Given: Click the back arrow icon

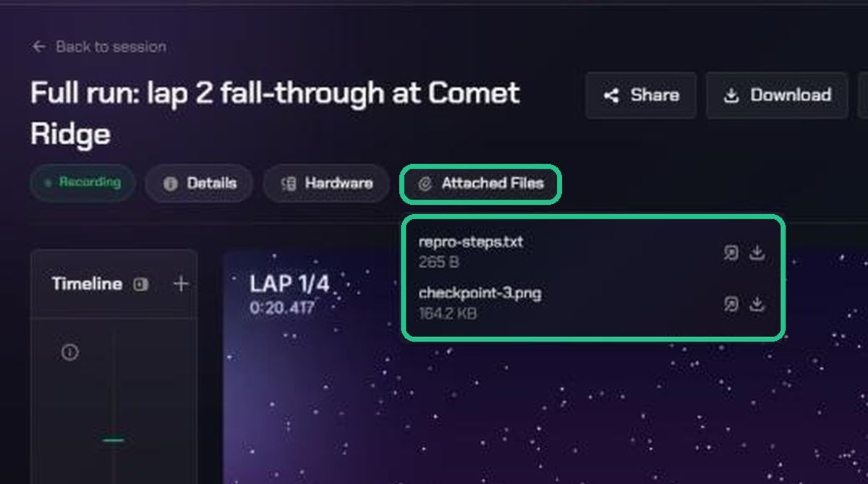Looking at the screenshot, I should point(39,47).
